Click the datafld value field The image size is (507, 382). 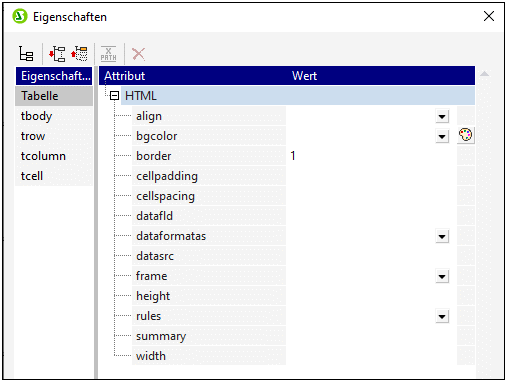(371, 216)
